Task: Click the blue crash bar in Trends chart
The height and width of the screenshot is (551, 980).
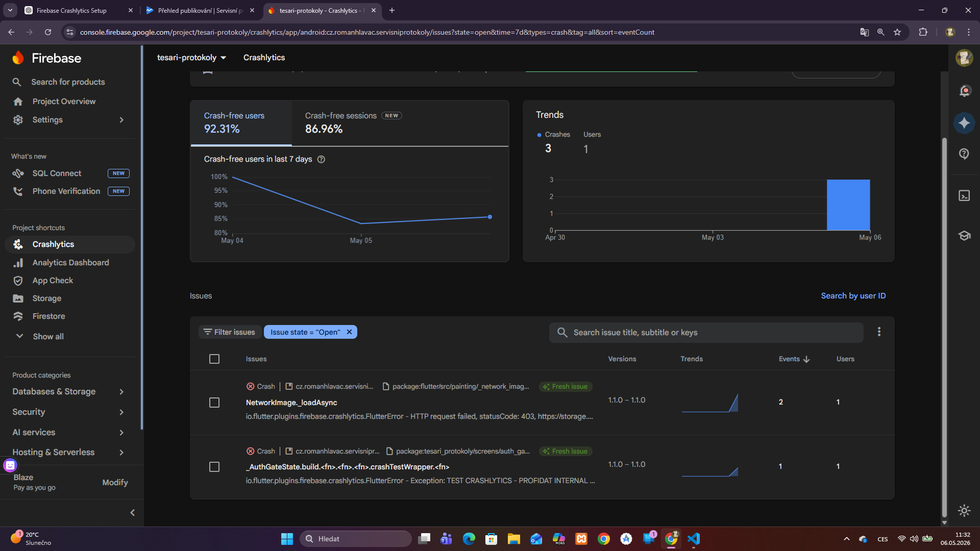Action: tap(848, 205)
